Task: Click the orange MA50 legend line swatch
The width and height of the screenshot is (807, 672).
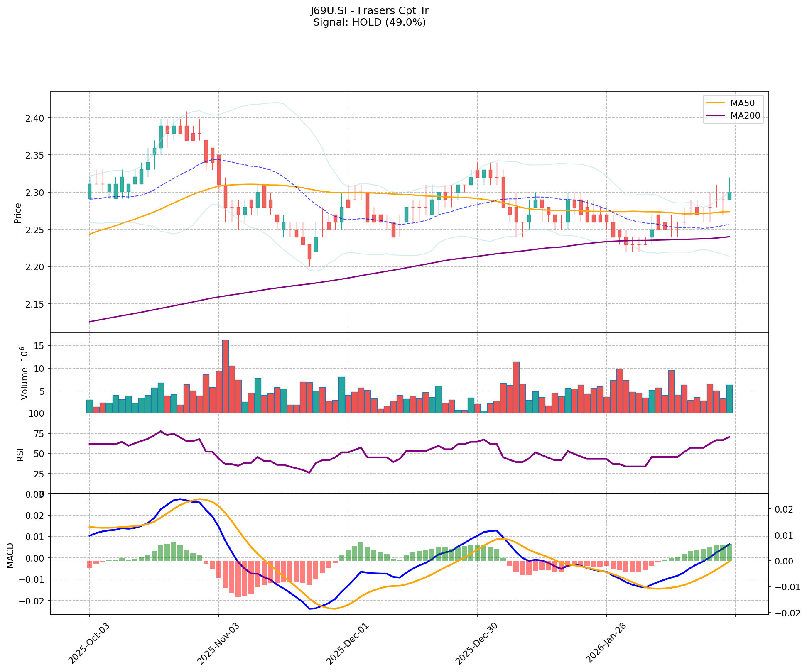Action: tap(716, 103)
